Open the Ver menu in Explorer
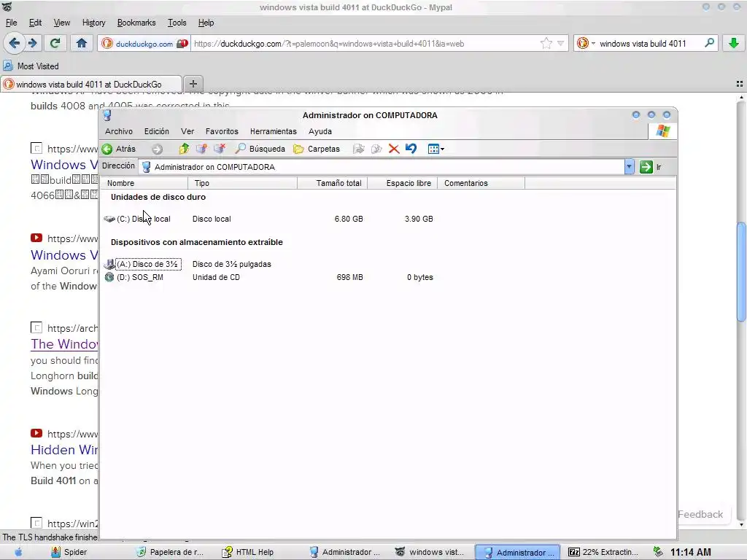 tap(187, 131)
